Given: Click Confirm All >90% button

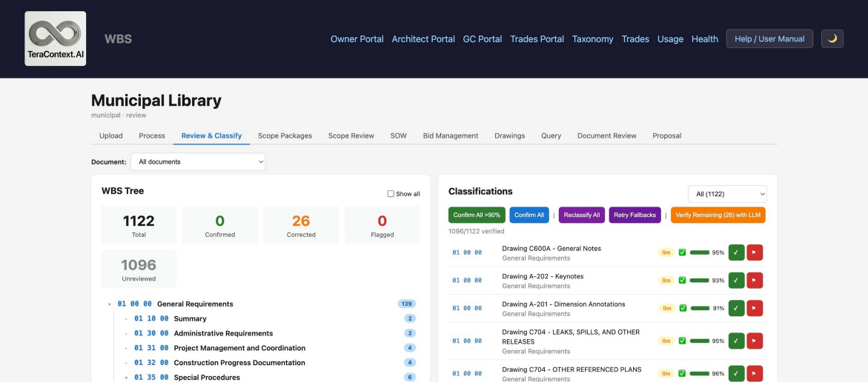Looking at the screenshot, I should (477, 215).
